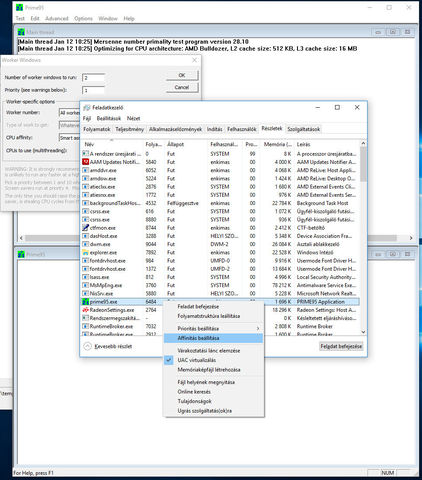This screenshot has height=480, width=422.
Task: Open the Type of work to get dropdown
Action: 70,125
